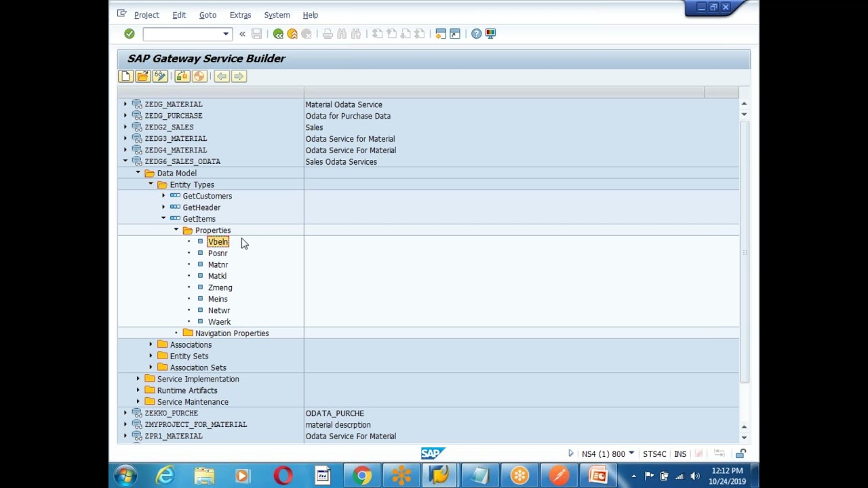
Task: Click the green Back icon
Action: coord(278,34)
